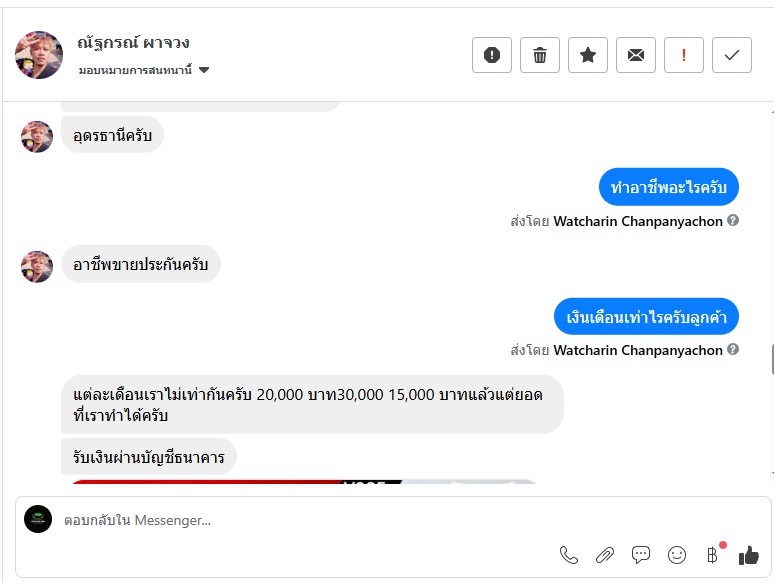The image size is (774, 583).
Task: Open payment request baht icon
Action: [x=713, y=554]
